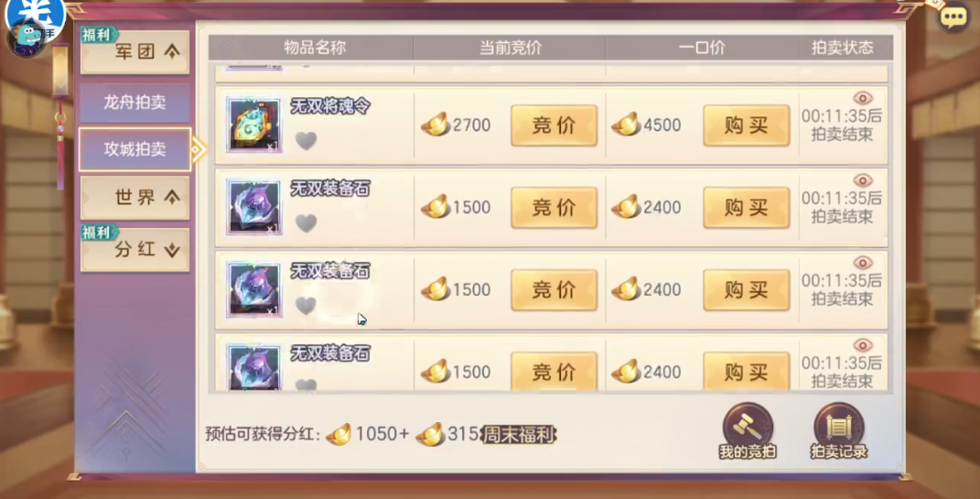Switch to the 龙舟拍卖 tab
This screenshot has height=499, width=980.
pyautogui.click(x=135, y=103)
